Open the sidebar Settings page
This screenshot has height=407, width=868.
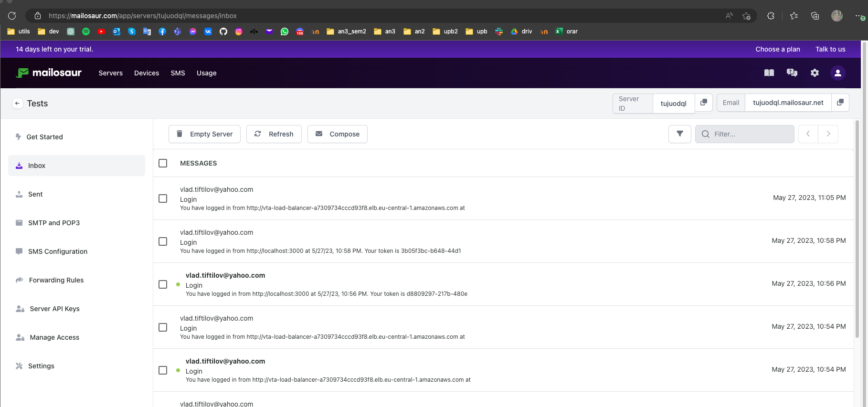click(x=76, y=366)
